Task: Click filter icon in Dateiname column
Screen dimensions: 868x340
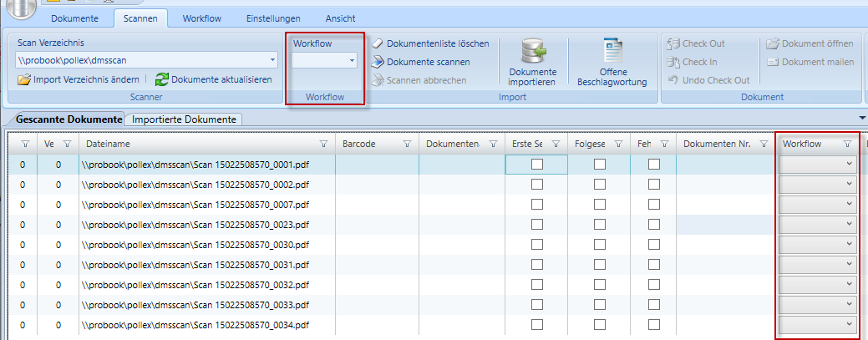Action: (x=323, y=144)
